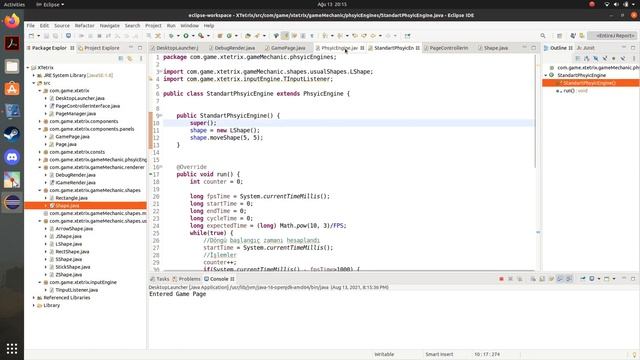Toggle Hide Fields in Outline toolbar
Viewport: 640px width, 360px height.
[x=596, y=58]
